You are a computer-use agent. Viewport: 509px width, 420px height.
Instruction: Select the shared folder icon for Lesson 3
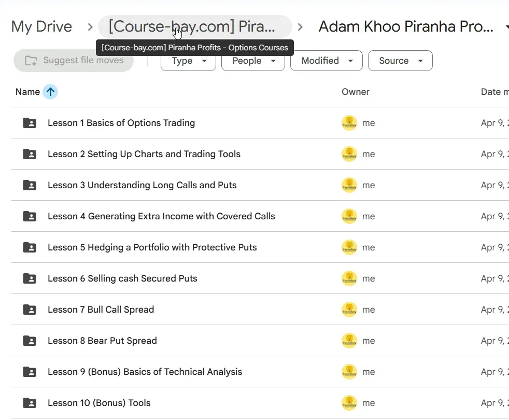30,185
